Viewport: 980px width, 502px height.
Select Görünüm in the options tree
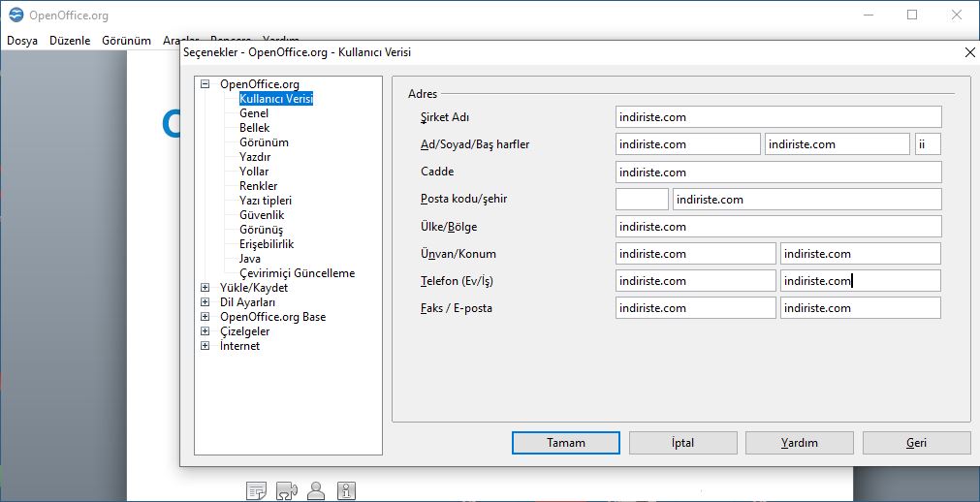coord(264,141)
